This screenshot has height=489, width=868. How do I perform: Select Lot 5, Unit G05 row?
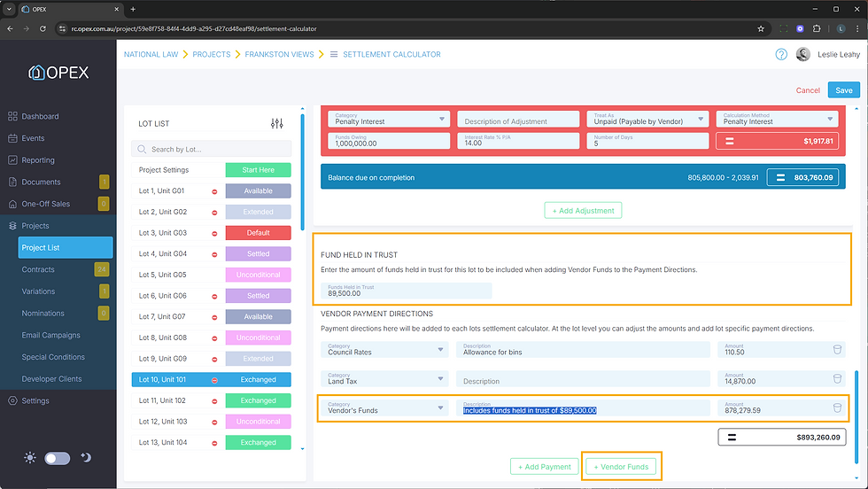point(212,275)
